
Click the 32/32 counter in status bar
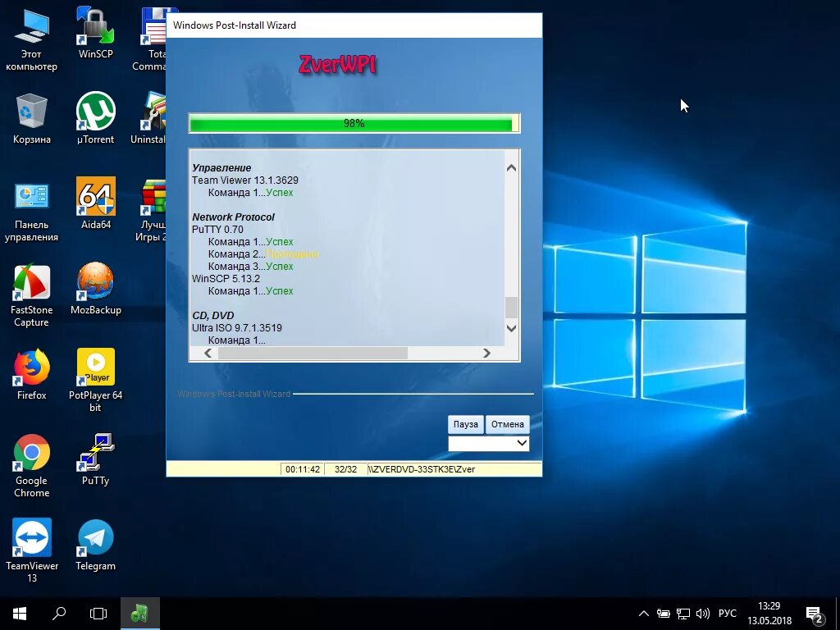pos(345,469)
